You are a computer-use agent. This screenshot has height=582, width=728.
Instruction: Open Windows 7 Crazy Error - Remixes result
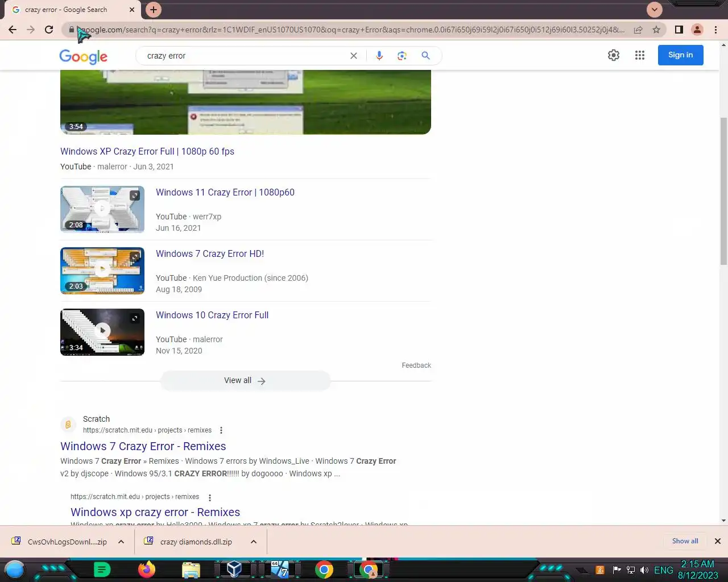(143, 446)
